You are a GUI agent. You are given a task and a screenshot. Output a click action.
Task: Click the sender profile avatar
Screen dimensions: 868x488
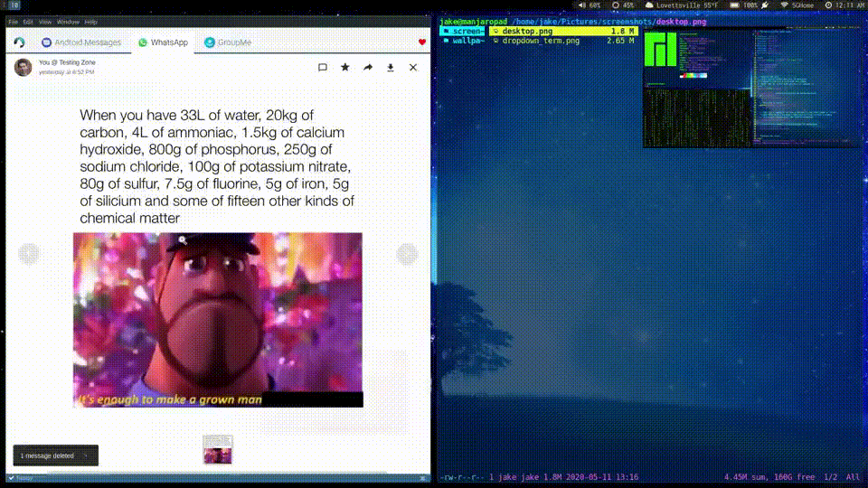(x=23, y=67)
